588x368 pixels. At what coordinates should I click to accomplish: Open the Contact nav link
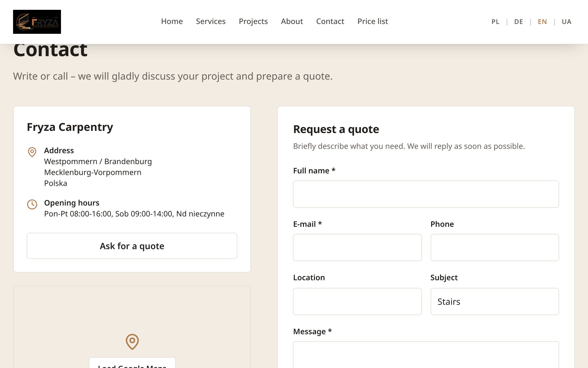click(x=330, y=21)
